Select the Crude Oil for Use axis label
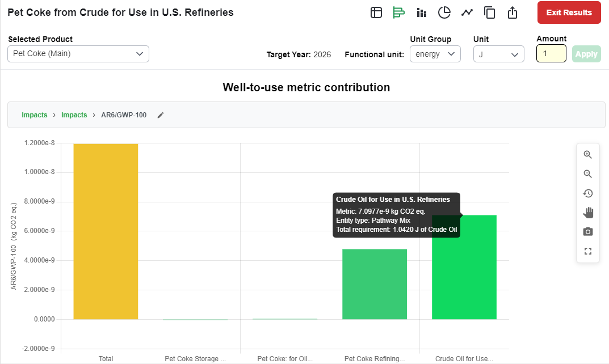The width and height of the screenshot is (609, 364). tap(464, 358)
